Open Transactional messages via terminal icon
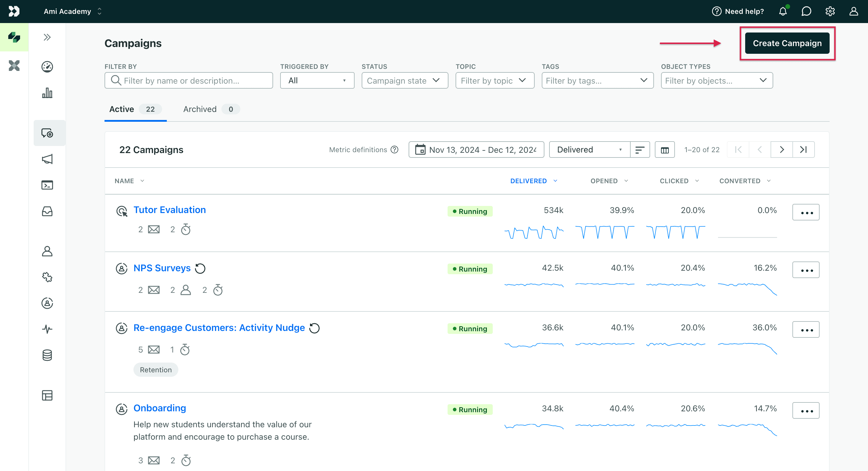 (x=47, y=185)
